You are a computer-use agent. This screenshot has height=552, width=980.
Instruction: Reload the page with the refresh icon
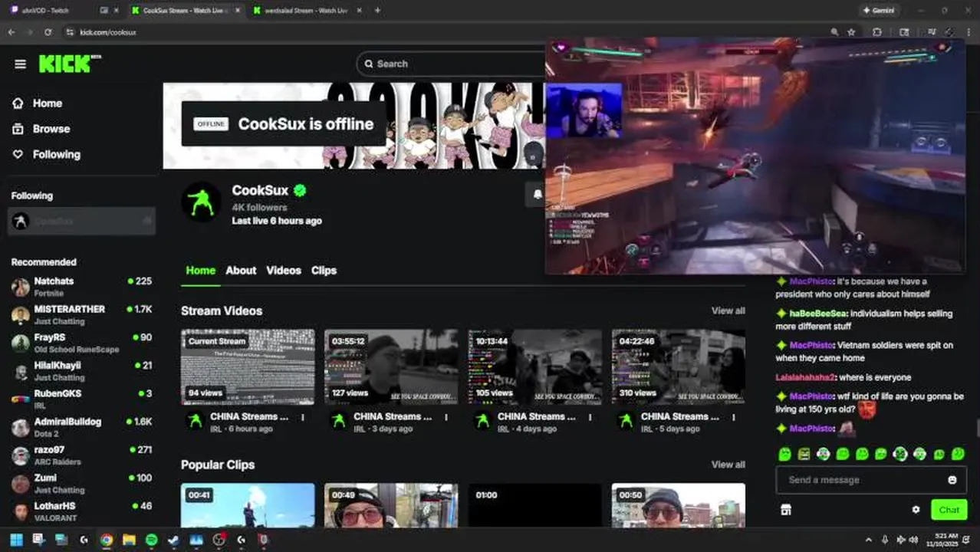tap(48, 32)
